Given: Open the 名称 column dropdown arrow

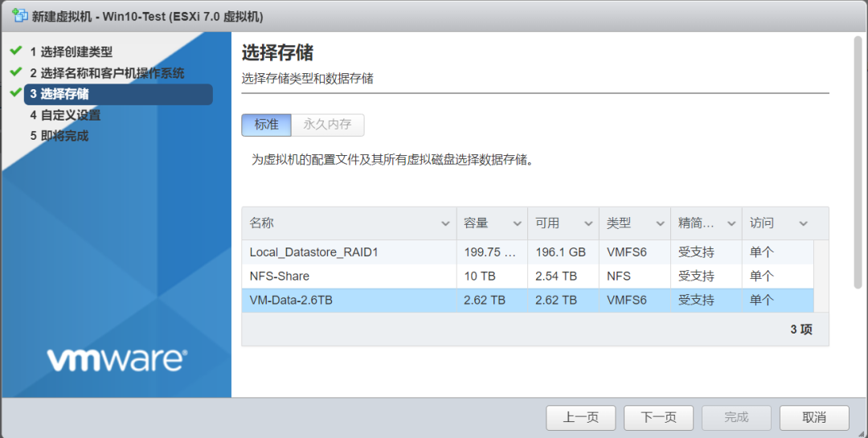Looking at the screenshot, I should pos(445,223).
